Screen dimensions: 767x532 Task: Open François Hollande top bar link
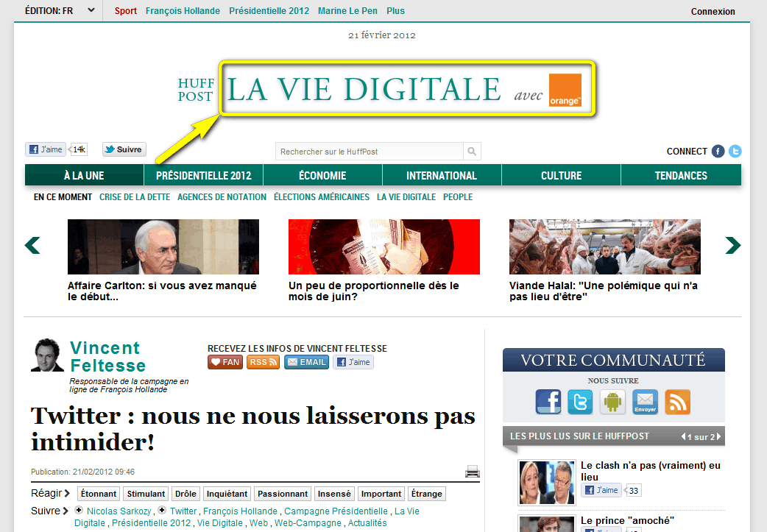pos(183,11)
